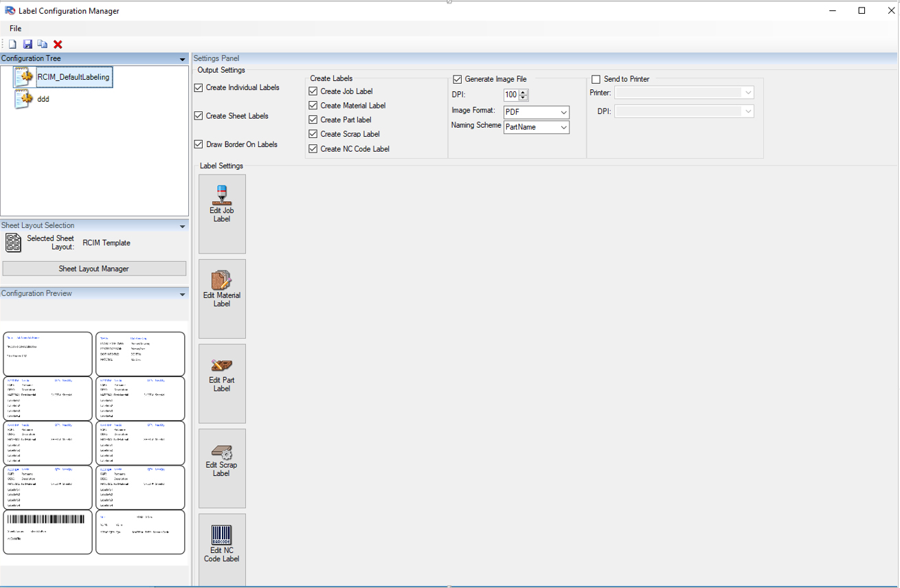
Task: Click the Save configuration icon
Action: [x=27, y=44]
